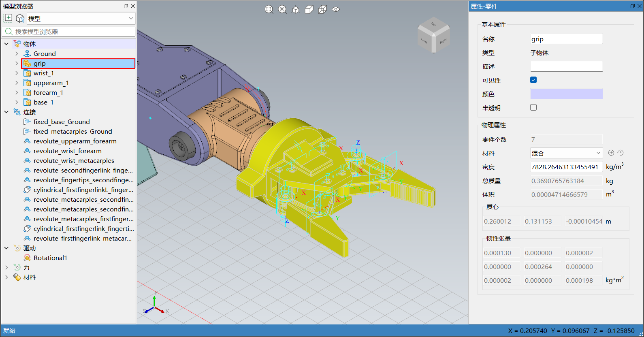Click the zoom-to-fit magnifier icon
Viewport: 644px width, 337px height.
pyautogui.click(x=269, y=9)
